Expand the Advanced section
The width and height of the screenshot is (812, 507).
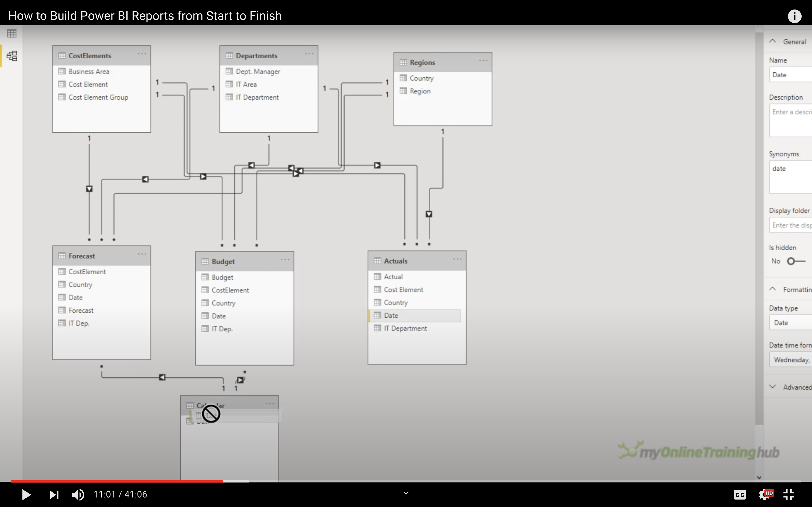coord(773,387)
